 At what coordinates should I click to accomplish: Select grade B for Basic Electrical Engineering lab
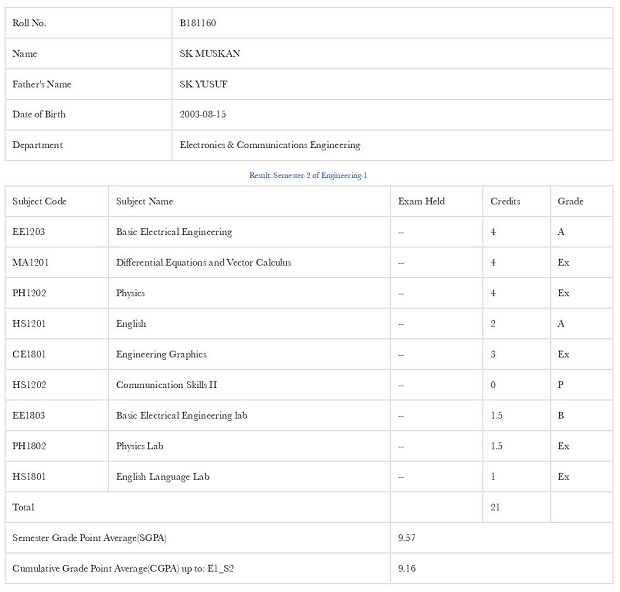click(x=560, y=416)
